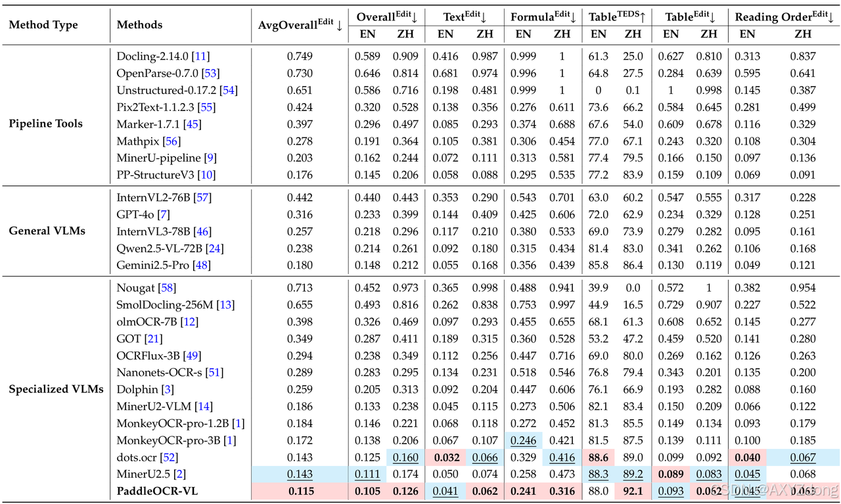This screenshot has width=841, height=504.
Task: Open reference [1] in the MonkeyOCR-pro-3B row
Action: [x=229, y=440]
